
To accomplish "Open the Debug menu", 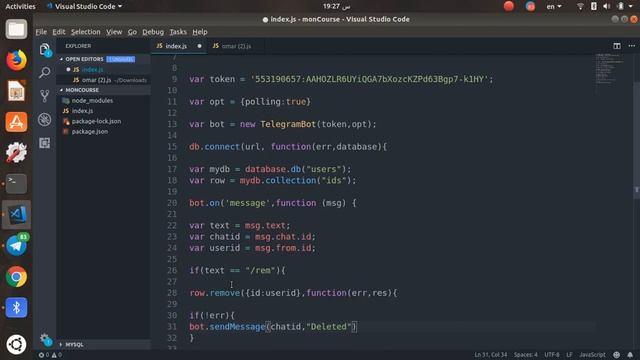I will [153, 32].
